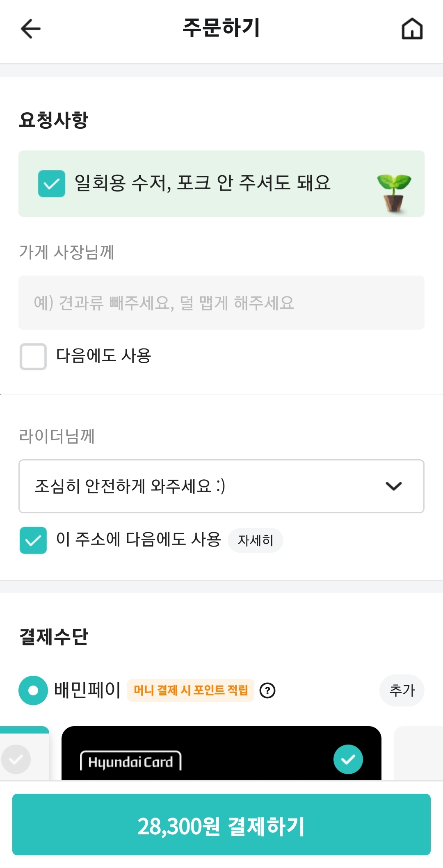443x868 pixels.
Task: Uncheck 이 주소에 다음에도 사용 checkbox
Action: coord(33,540)
